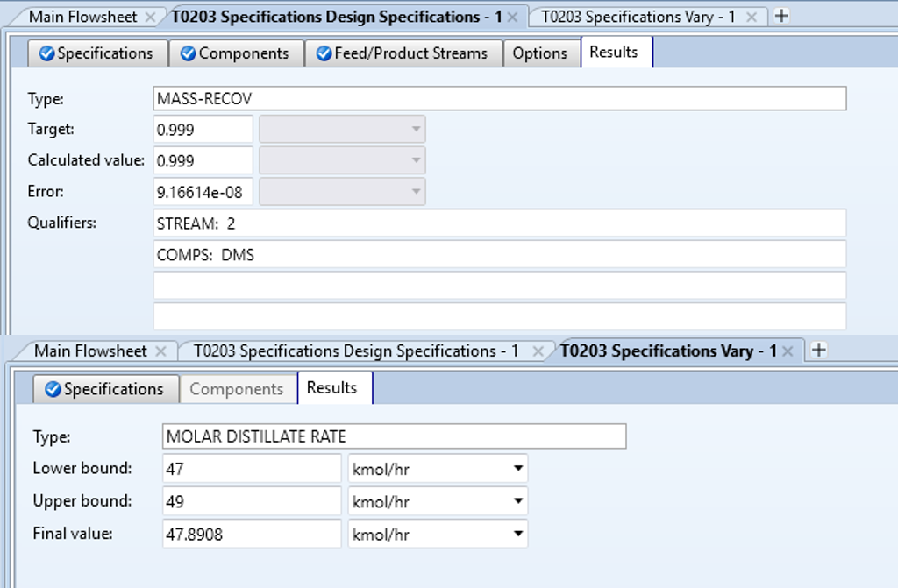Open the Options tab
Image resolution: width=898 pixels, height=588 pixels.
click(540, 53)
